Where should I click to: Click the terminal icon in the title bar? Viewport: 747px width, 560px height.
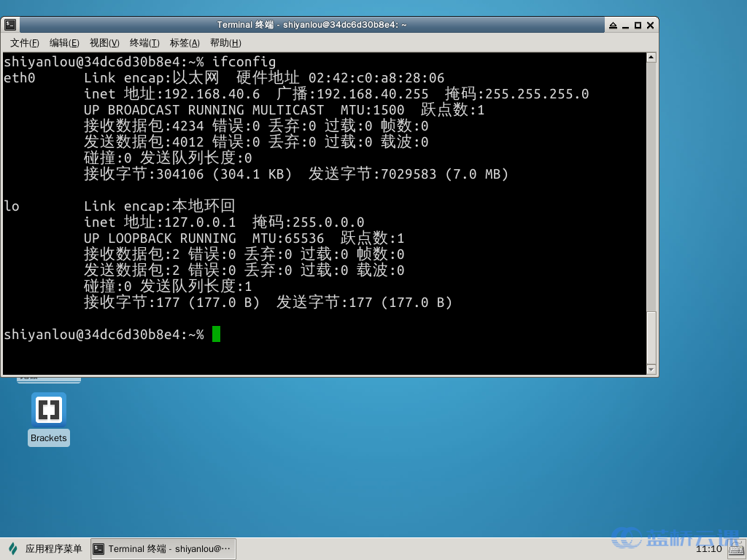click(x=10, y=24)
